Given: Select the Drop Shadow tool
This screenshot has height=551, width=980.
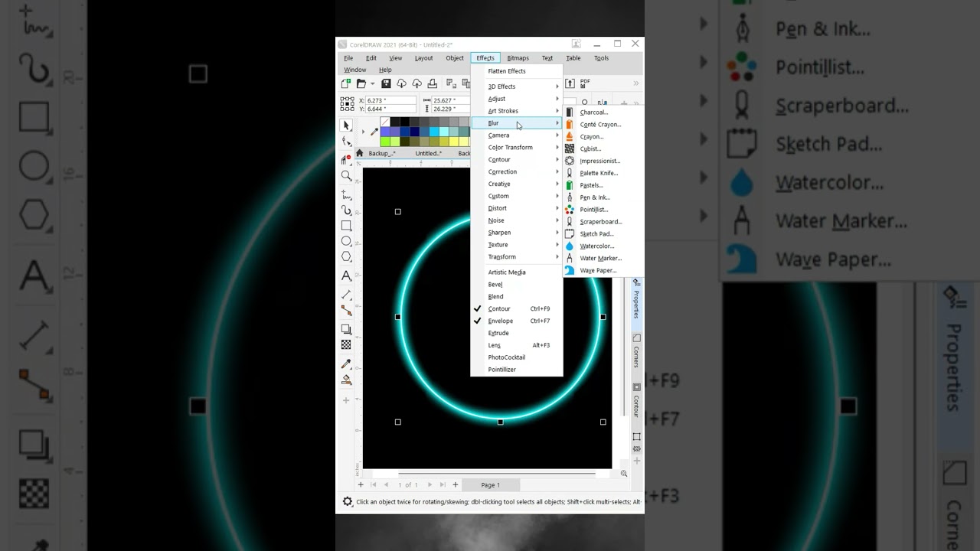Looking at the screenshot, I should [x=346, y=329].
